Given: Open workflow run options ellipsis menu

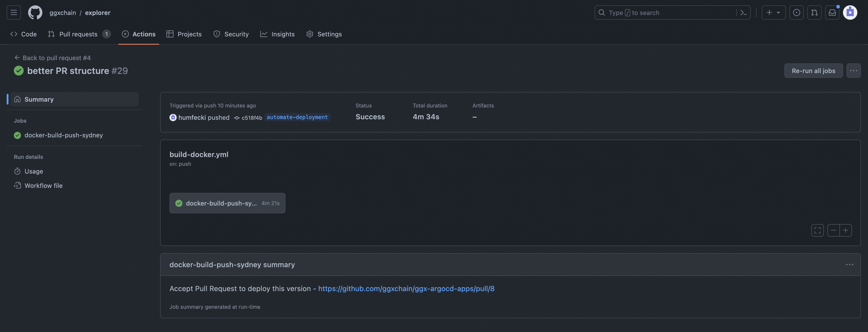Looking at the screenshot, I should [854, 71].
